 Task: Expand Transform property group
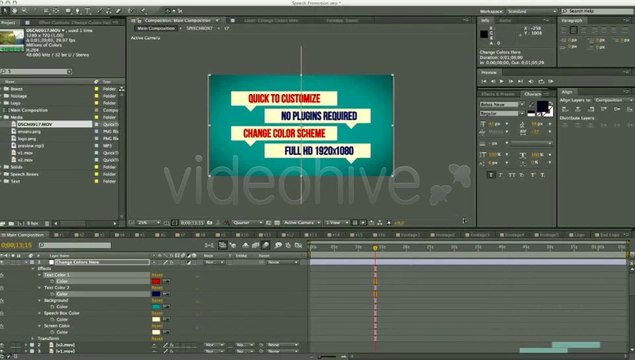pyautogui.click(x=33, y=339)
